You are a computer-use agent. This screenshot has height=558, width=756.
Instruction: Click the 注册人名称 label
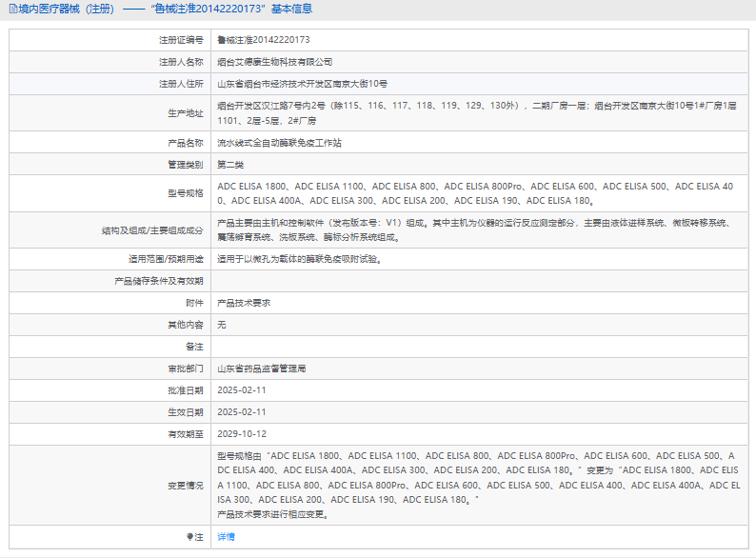181,62
